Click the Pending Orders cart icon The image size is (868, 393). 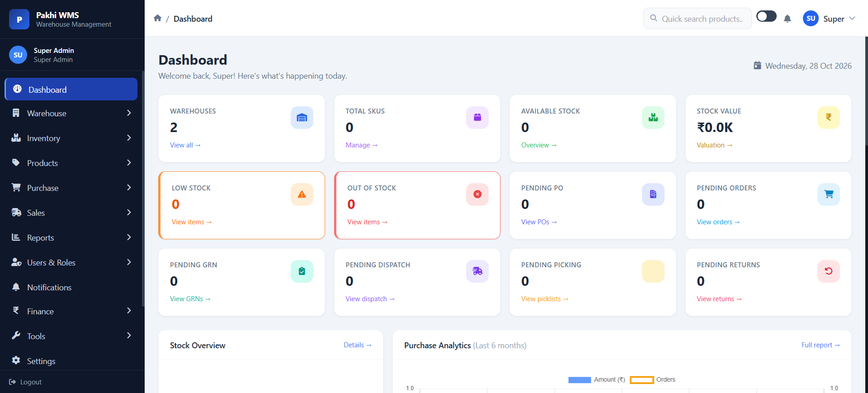pyautogui.click(x=829, y=194)
